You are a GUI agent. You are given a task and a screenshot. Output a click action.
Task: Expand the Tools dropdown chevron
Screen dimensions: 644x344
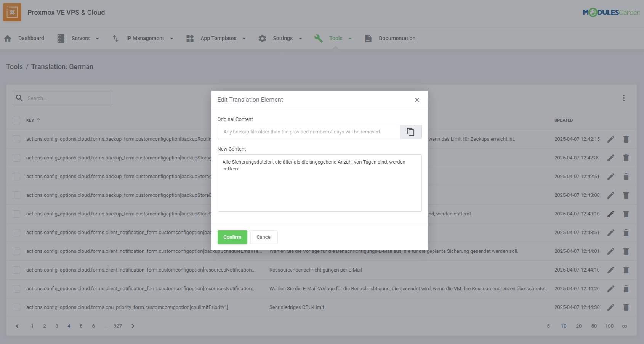click(350, 38)
